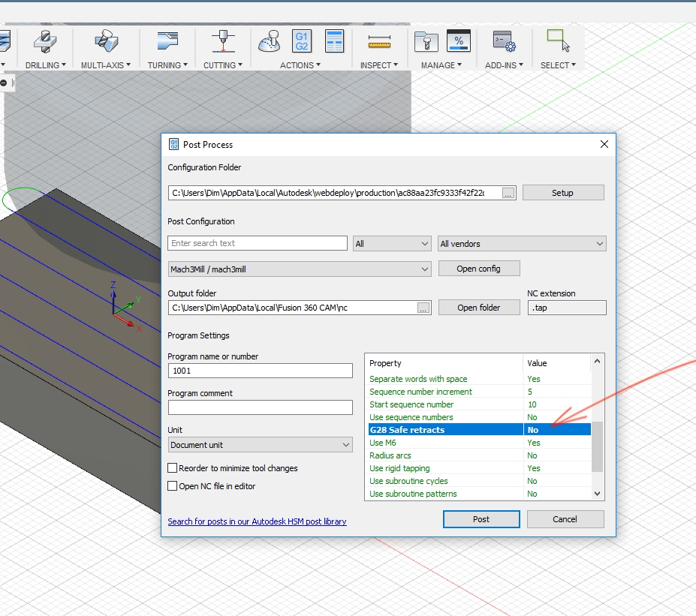The height and width of the screenshot is (616, 696).
Task: Expand the Mach3Mill post configuration dropdown
Action: click(x=300, y=269)
